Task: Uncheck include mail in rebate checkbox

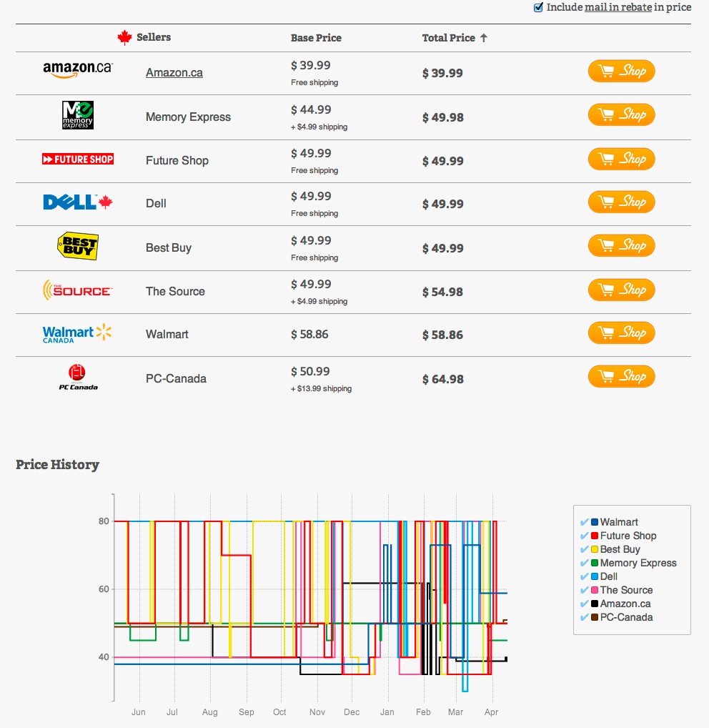Action: 539,7
